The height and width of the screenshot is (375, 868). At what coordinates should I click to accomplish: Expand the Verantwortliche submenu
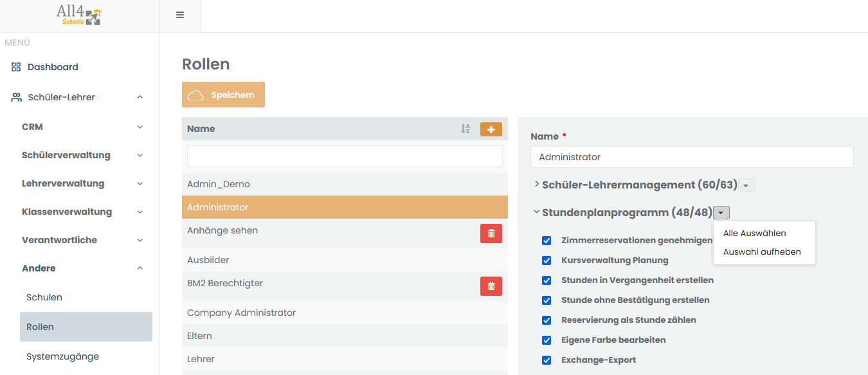pyautogui.click(x=140, y=241)
